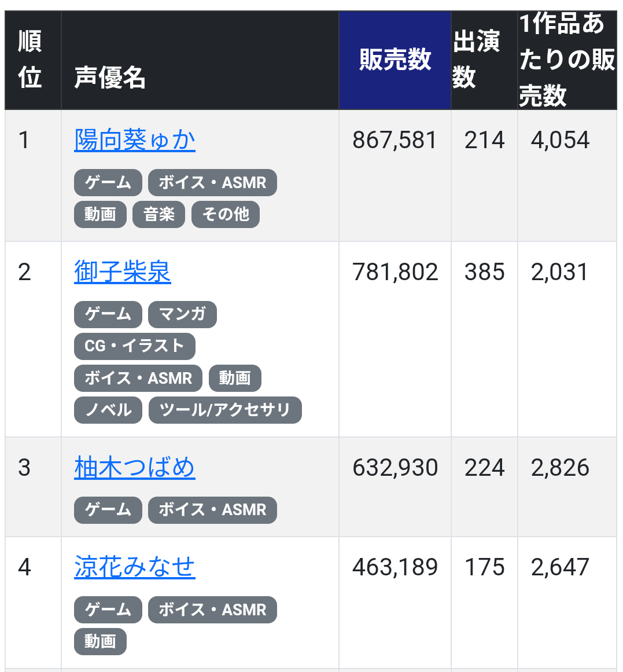
Task: Choose the ゲーム tag under 涼花みなせ
Action: click(108, 609)
